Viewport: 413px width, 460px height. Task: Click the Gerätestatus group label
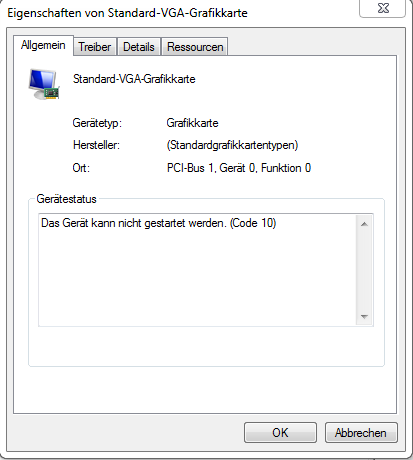coord(66,199)
